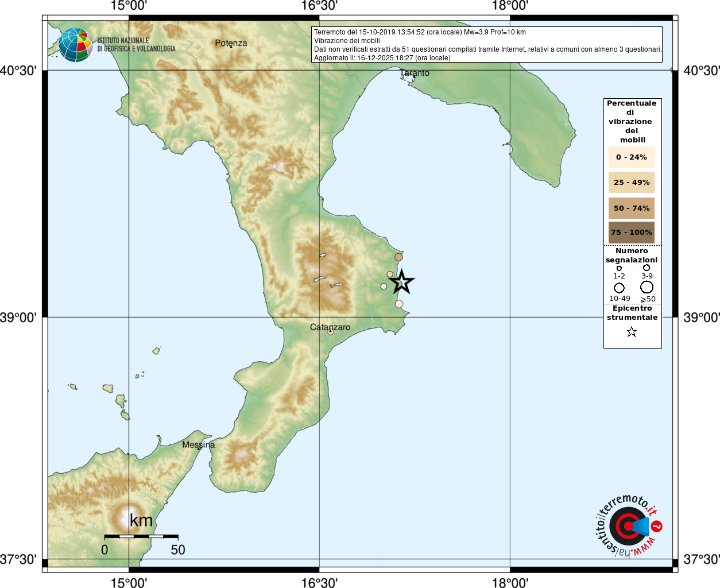Select the 75 - 100% color swatch

(x=631, y=233)
